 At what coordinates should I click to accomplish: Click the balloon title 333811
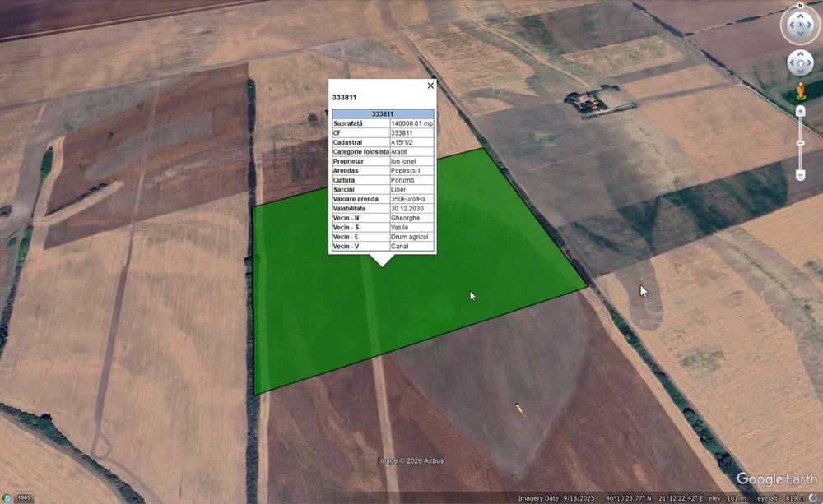click(x=344, y=98)
